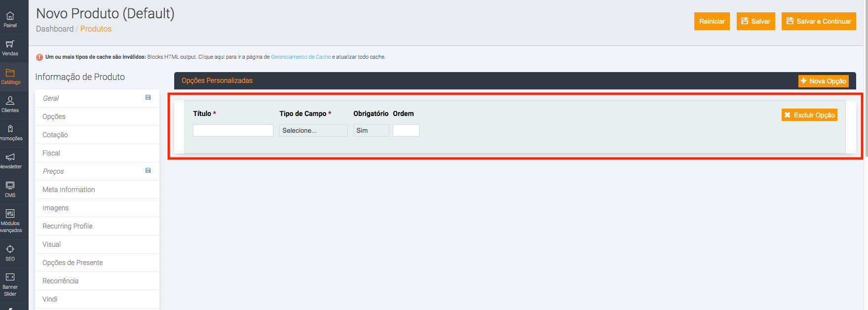Viewport: 868px width, 310px height.
Task: Click the Reiniciar button
Action: [x=712, y=21]
